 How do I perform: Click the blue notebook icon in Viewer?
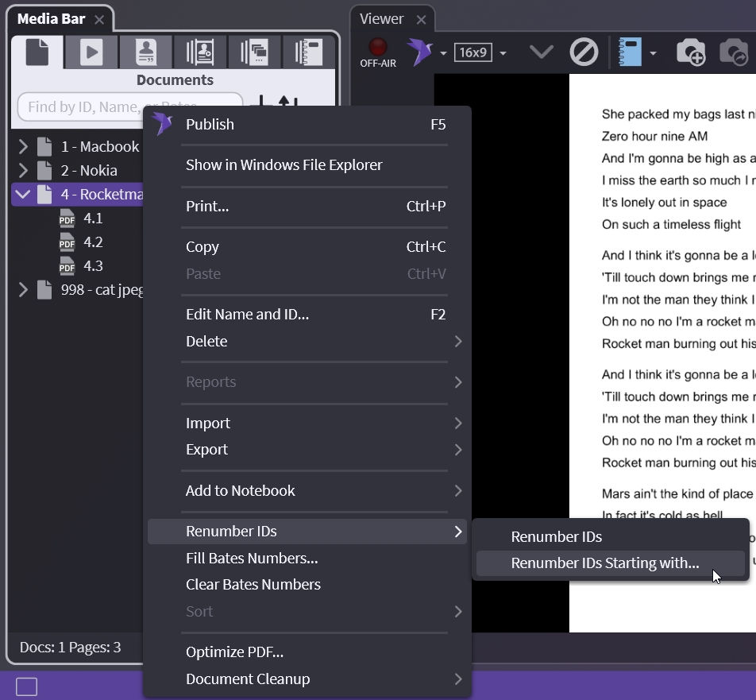(x=631, y=53)
